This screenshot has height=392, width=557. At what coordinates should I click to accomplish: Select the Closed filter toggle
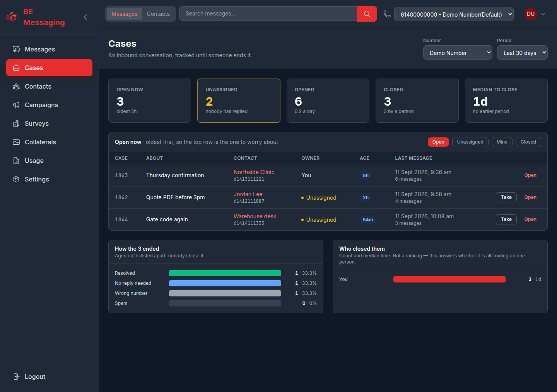pos(528,142)
